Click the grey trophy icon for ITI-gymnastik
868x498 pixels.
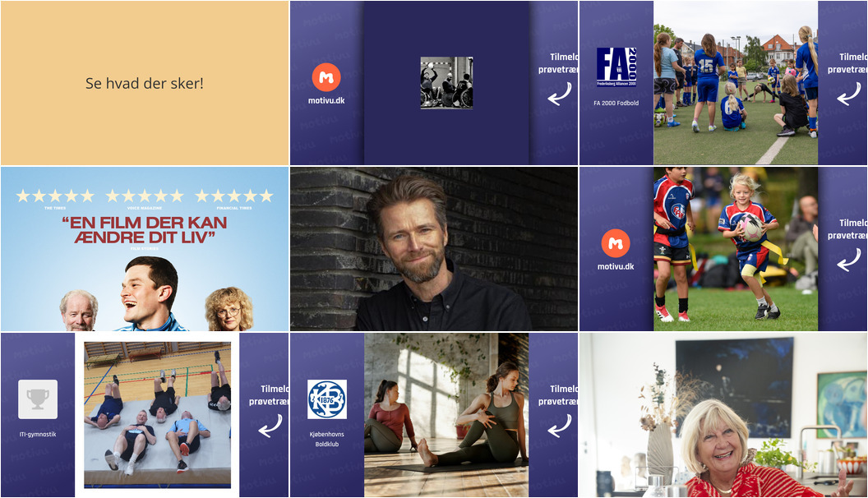click(38, 399)
